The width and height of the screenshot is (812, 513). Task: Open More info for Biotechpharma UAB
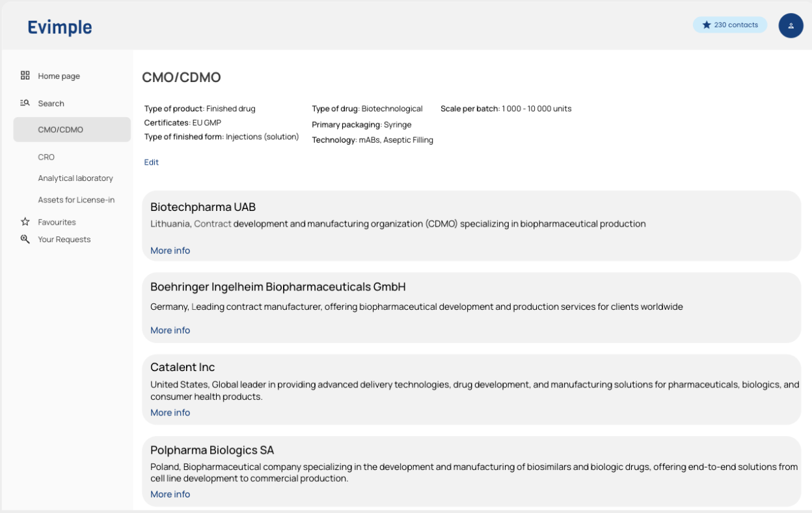[x=170, y=251]
